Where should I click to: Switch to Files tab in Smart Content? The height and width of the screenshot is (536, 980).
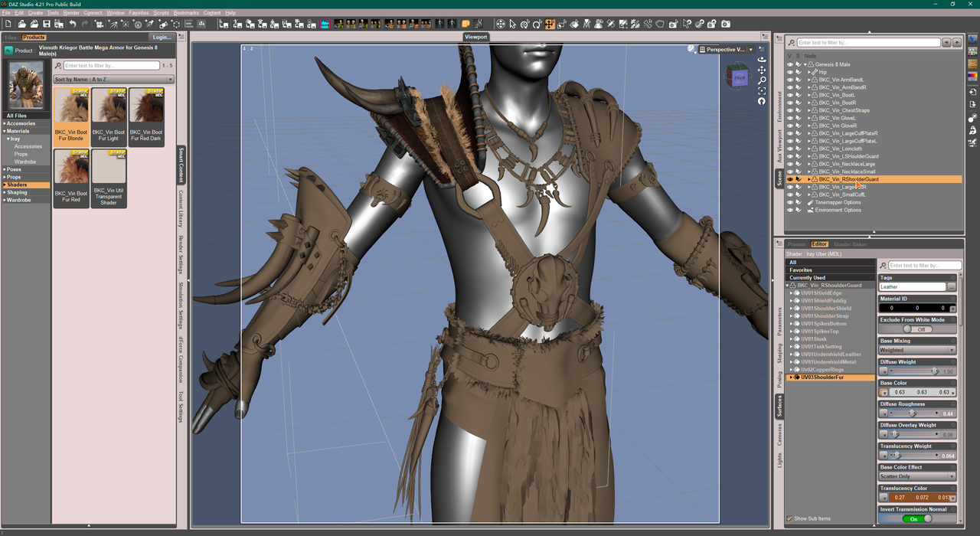pos(11,37)
